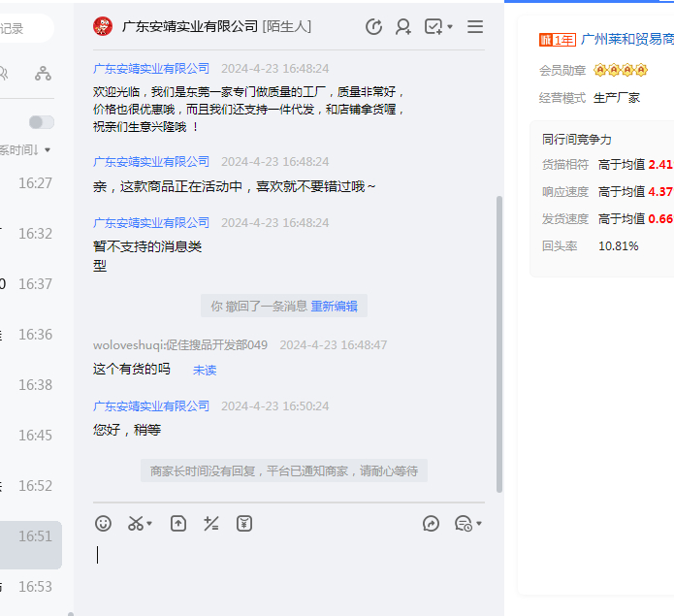This screenshot has height=616, width=674.
Task: Select the conversation at 16:38
Action: pos(30,385)
